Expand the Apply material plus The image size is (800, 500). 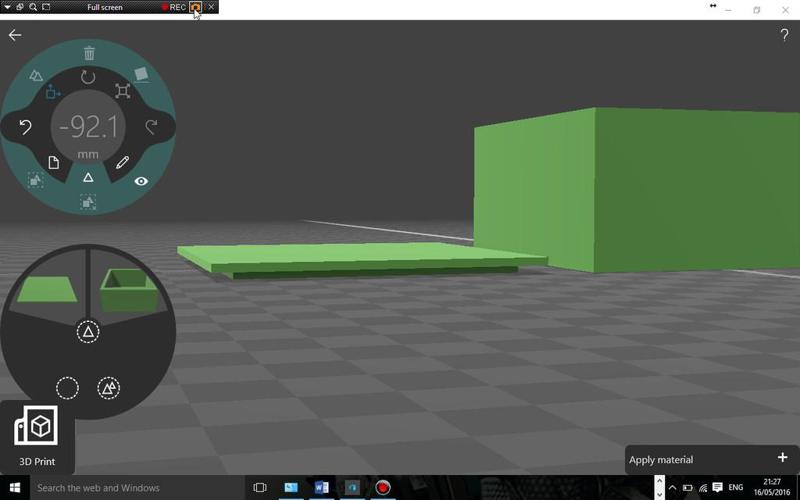[783, 457]
